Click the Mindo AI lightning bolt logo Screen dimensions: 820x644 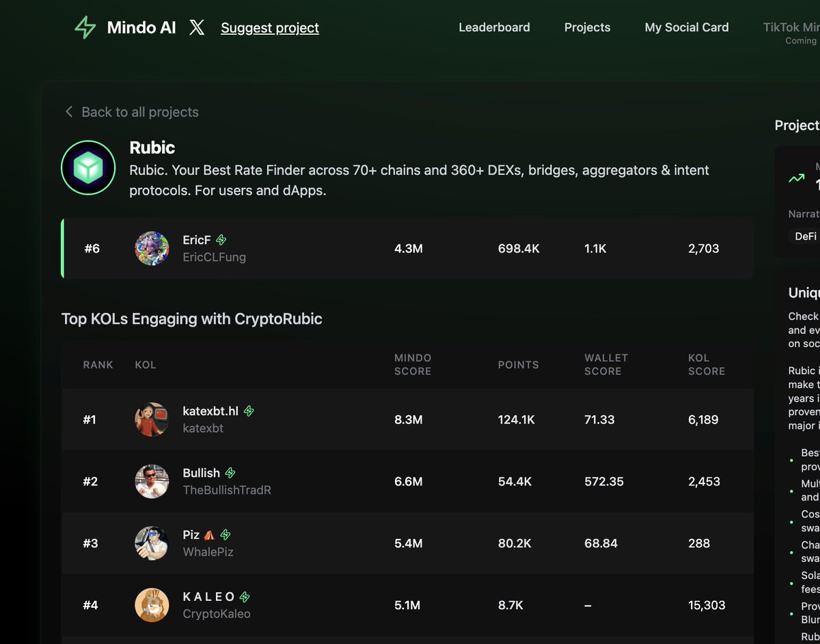pos(85,28)
